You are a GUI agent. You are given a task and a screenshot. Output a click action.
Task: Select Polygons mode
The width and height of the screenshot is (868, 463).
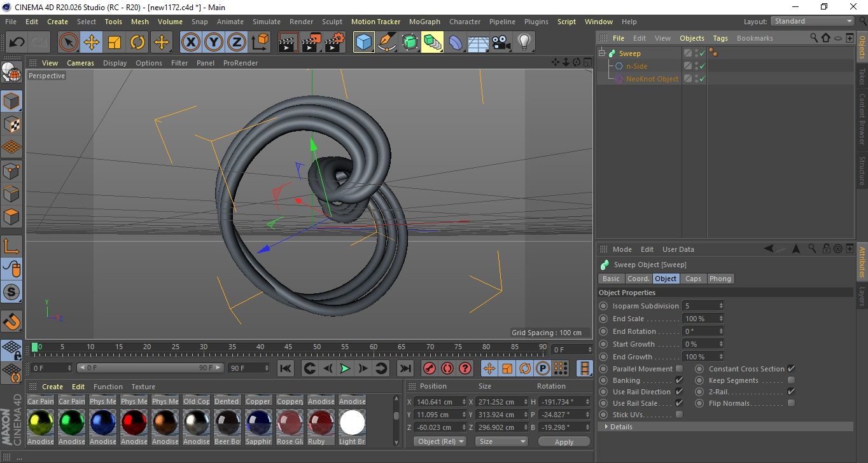click(11, 217)
